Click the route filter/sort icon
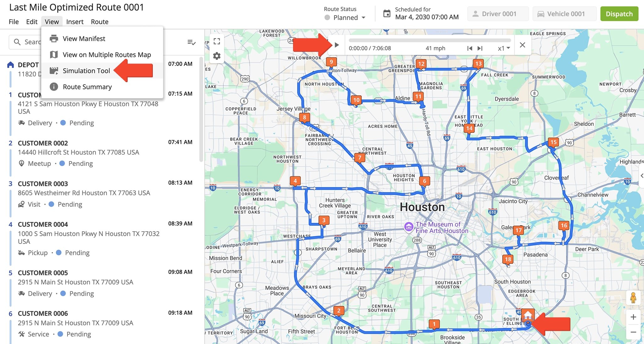644x344 pixels. (x=191, y=42)
